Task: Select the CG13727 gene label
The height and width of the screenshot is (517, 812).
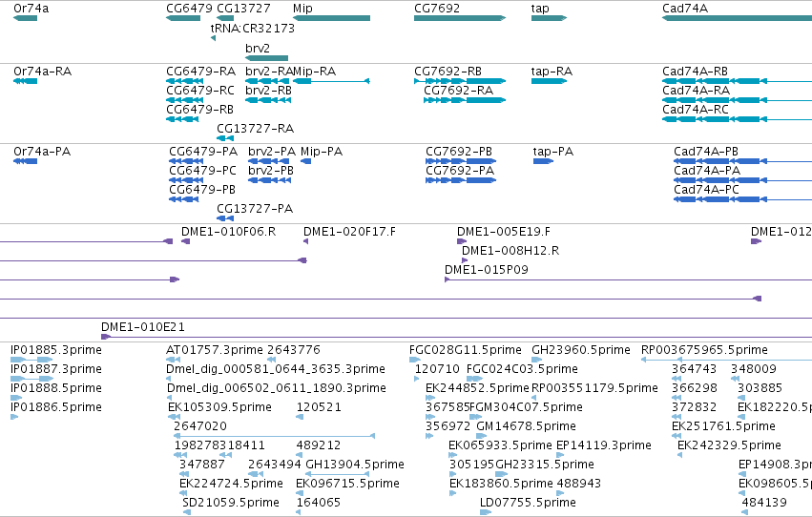Action: coord(243,9)
